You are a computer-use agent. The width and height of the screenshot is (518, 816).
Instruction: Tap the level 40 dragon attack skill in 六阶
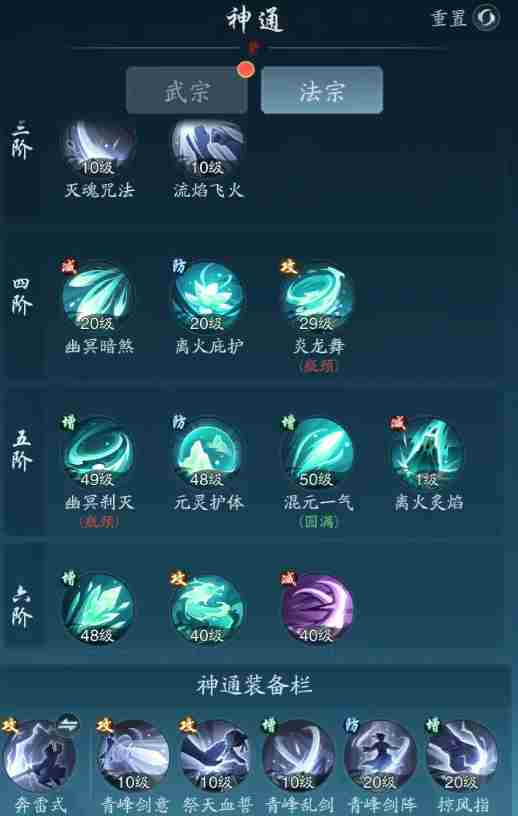(208, 610)
